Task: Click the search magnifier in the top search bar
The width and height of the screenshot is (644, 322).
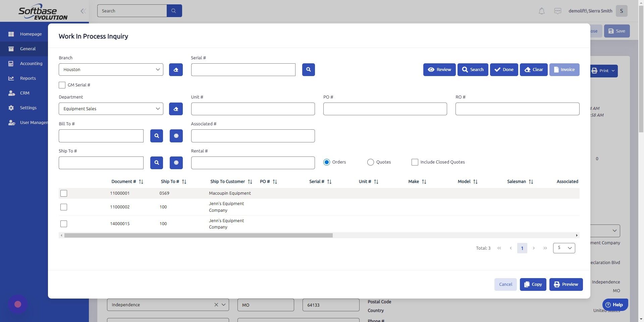Action: click(174, 10)
